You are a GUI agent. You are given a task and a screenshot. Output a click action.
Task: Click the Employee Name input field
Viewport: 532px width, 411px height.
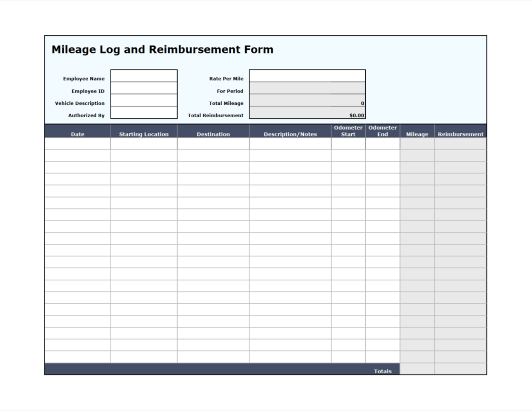click(x=144, y=76)
